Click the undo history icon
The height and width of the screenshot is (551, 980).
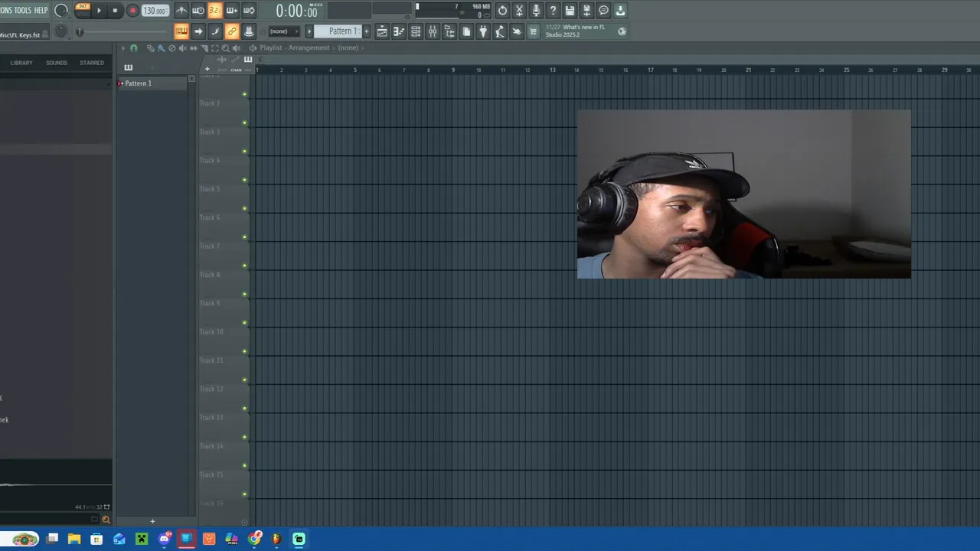pyautogui.click(x=502, y=11)
